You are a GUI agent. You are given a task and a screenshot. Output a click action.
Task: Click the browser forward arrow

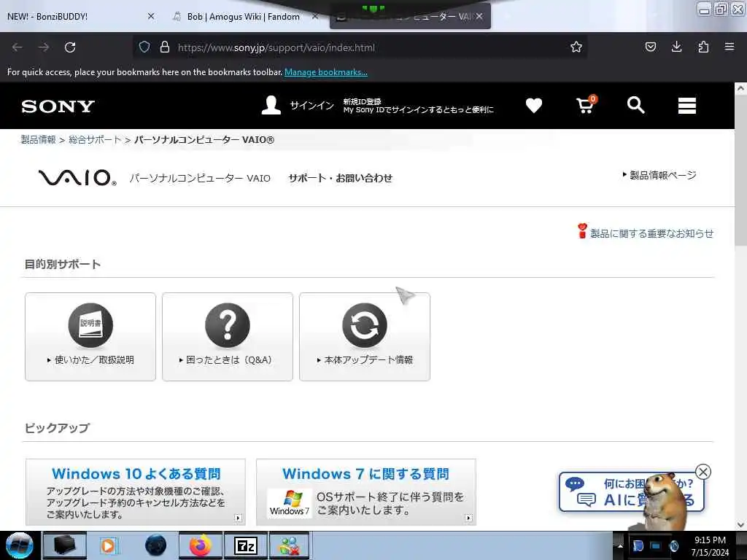click(44, 47)
